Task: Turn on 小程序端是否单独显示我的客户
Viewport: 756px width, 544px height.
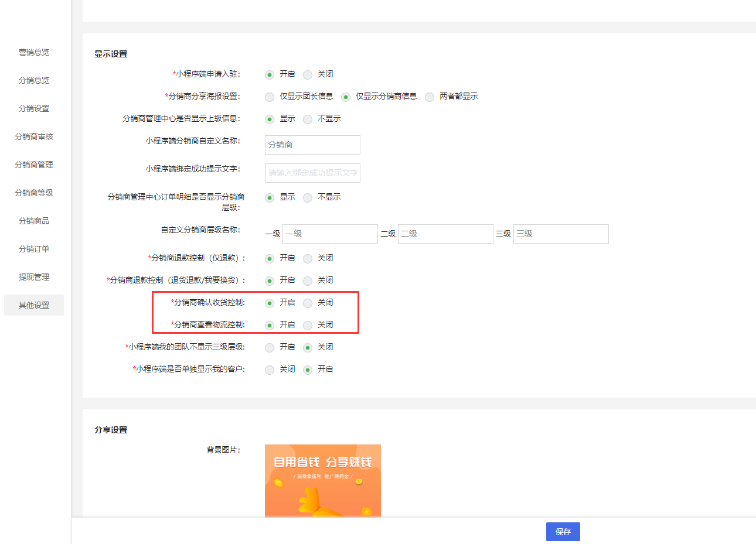Action: click(x=308, y=369)
